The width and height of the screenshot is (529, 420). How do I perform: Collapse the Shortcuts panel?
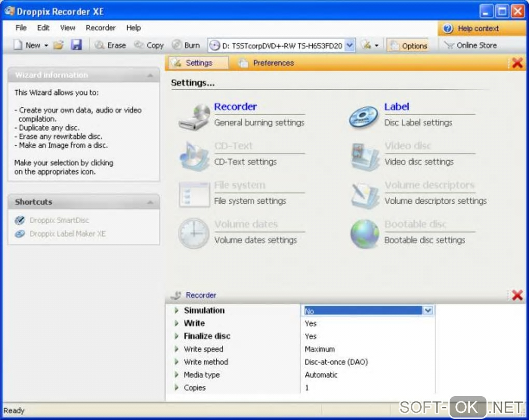pyautogui.click(x=150, y=202)
